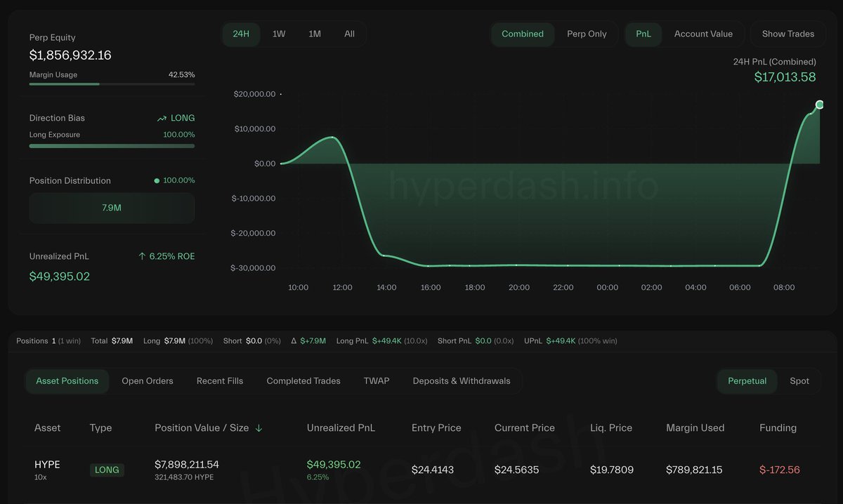This screenshot has width=843, height=504.
Task: Click the green ROE up-arrow icon
Action: pos(143,257)
